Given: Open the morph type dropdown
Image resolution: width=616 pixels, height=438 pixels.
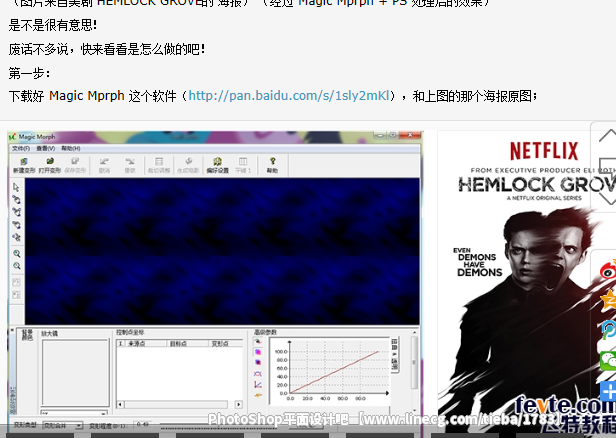Looking at the screenshot, I should coord(62,425).
